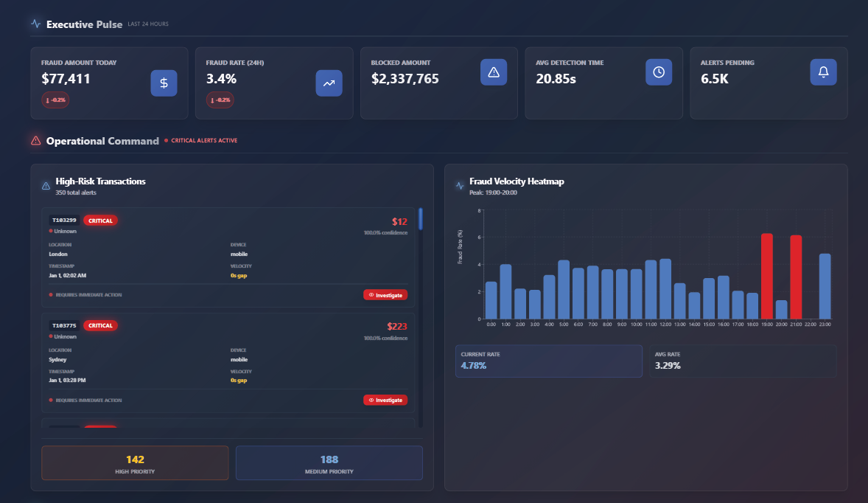Click the -0.2% change badge on Fraud Amount Today

coord(55,100)
